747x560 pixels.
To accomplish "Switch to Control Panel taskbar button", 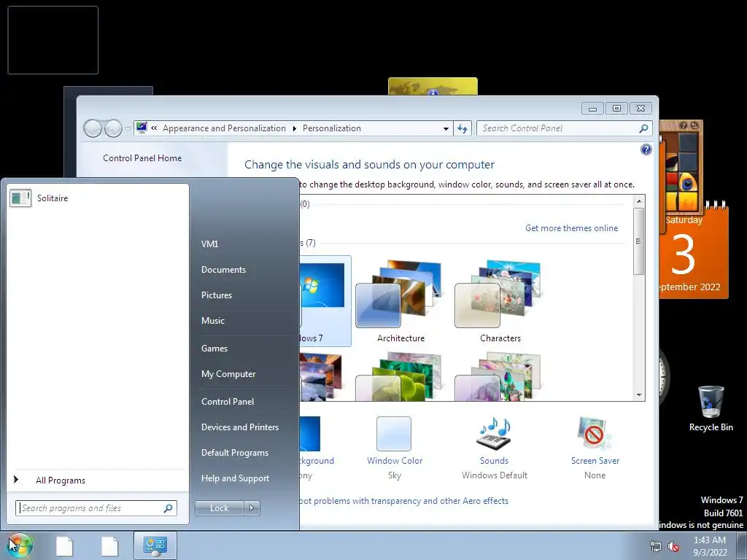I will [x=155, y=545].
